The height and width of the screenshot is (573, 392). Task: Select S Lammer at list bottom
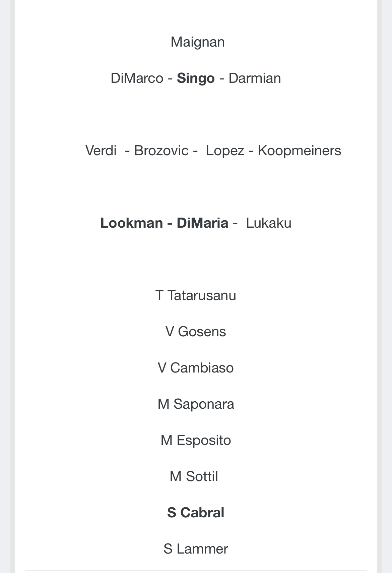(x=196, y=549)
